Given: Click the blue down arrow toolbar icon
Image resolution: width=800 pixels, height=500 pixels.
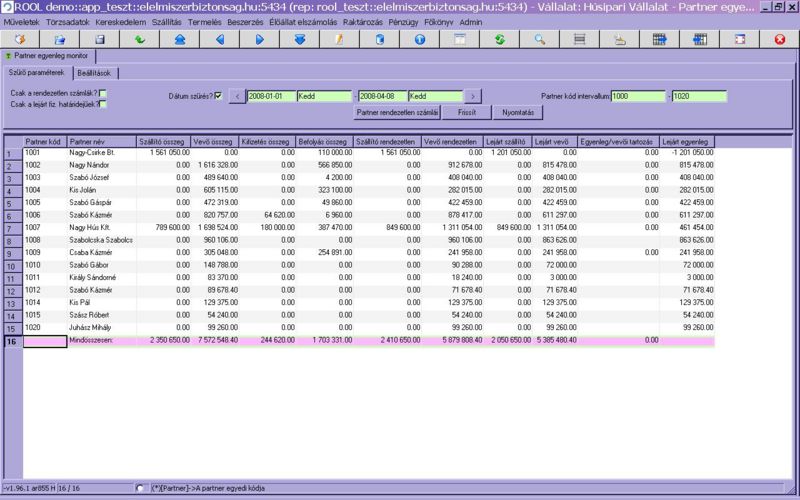Looking at the screenshot, I should tap(299, 40).
